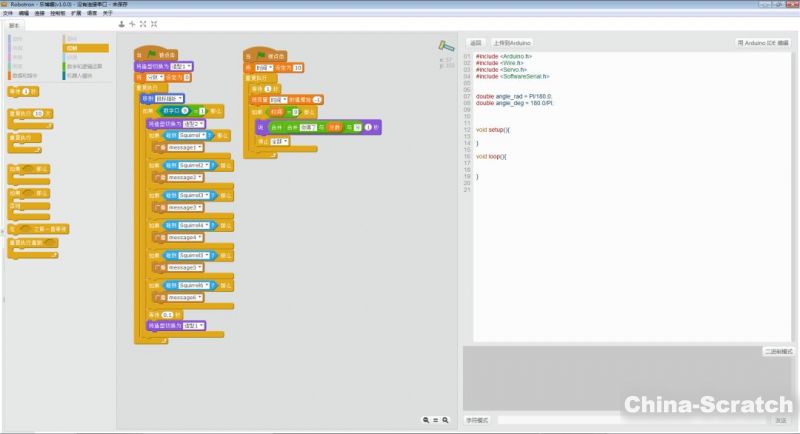Select the grow sprite toolbar icon
The width and height of the screenshot is (800, 434).
pos(142,23)
